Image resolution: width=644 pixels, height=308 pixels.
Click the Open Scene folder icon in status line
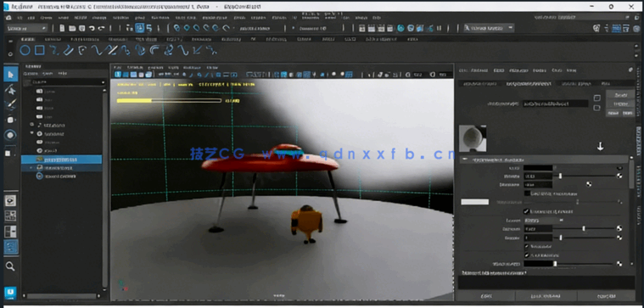(72, 28)
